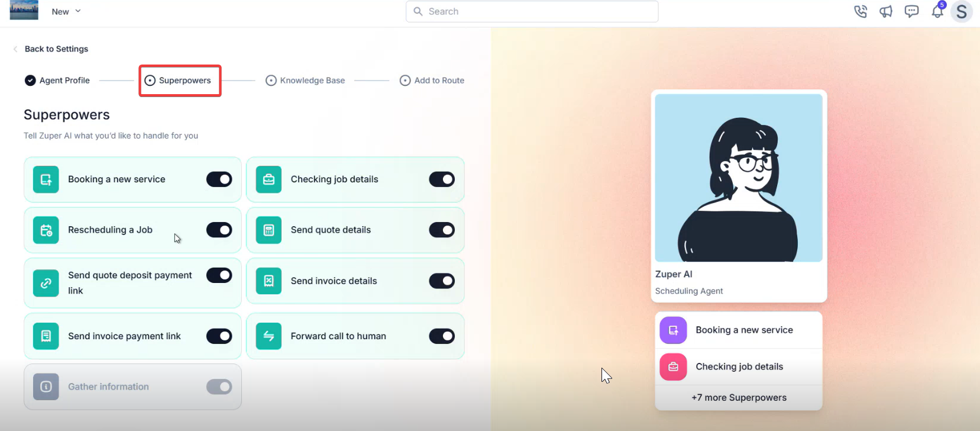Click the Forward call to human arrows icon
The image size is (980, 431).
pyautogui.click(x=269, y=336)
